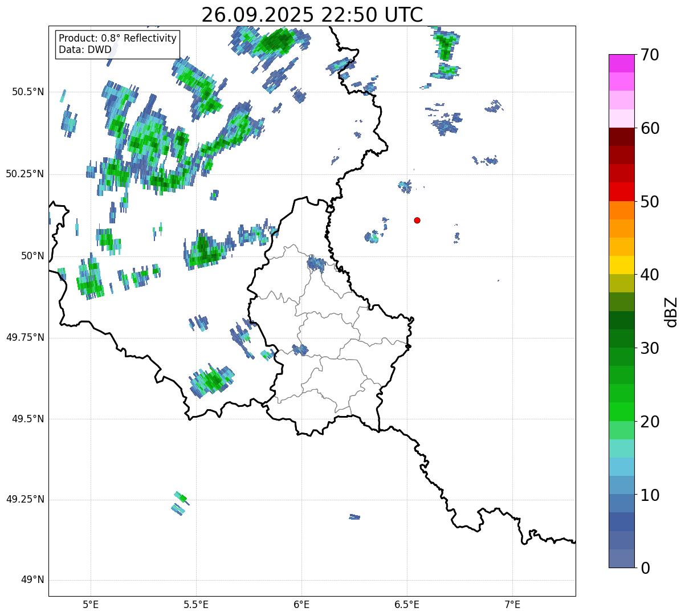Click the colorbar tick label '70'
The width and height of the screenshot is (685, 616).
[x=649, y=55]
